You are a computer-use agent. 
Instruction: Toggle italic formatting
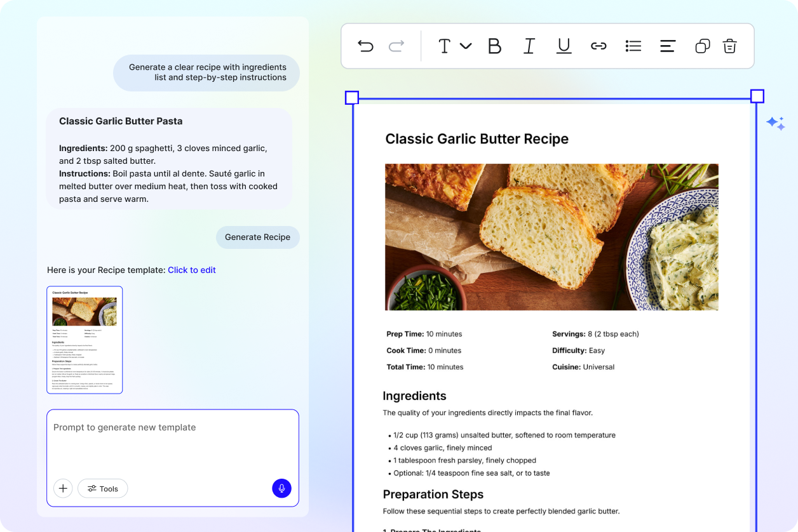coord(529,46)
